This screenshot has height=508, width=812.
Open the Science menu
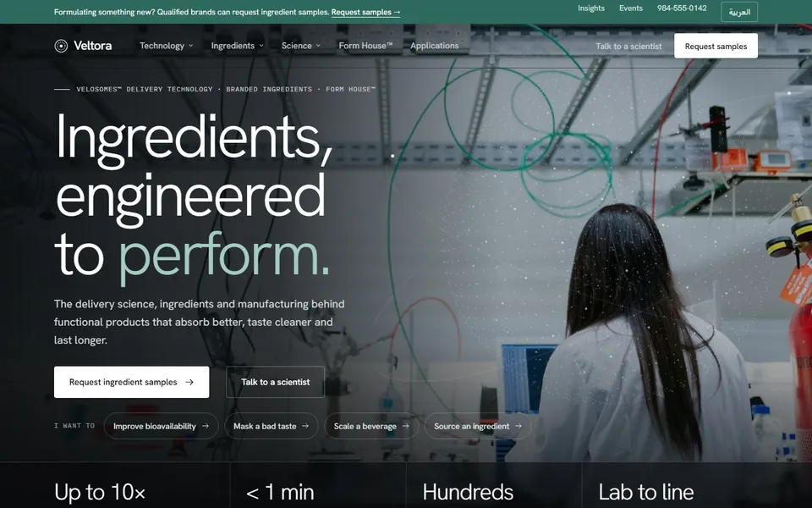301,46
